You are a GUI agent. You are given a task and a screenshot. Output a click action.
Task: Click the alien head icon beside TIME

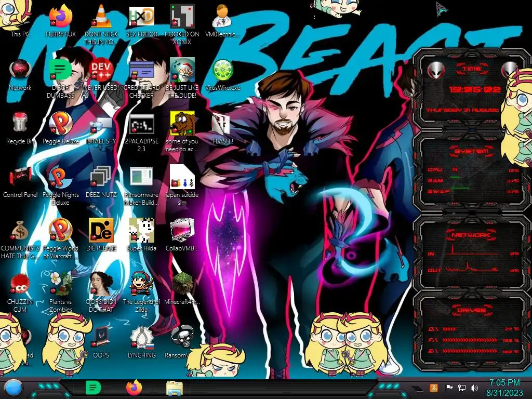[436, 71]
